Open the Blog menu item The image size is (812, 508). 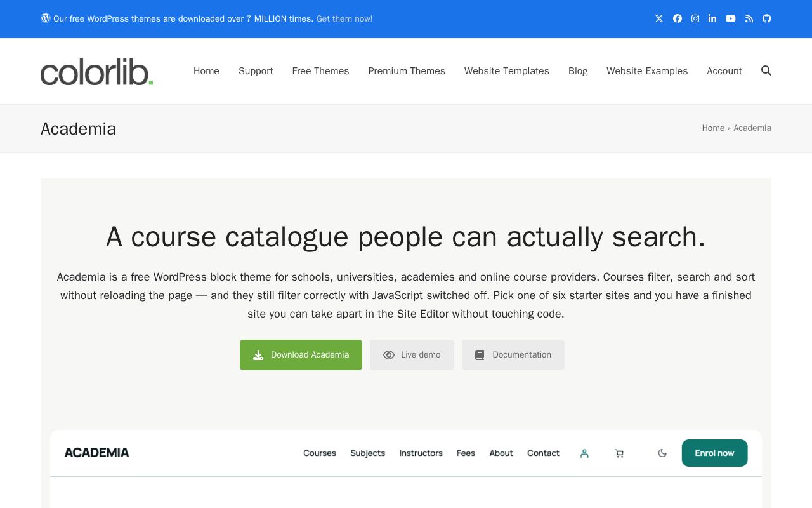click(578, 71)
